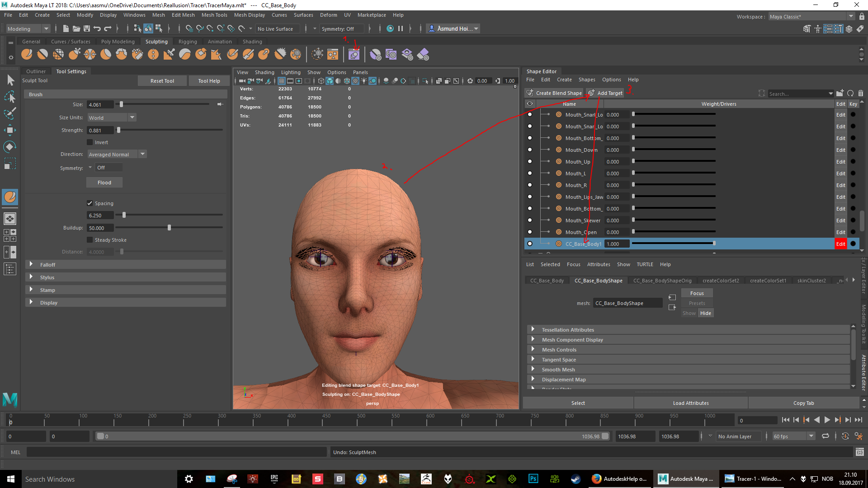Image resolution: width=868 pixels, height=488 pixels.
Task: Select the Grab sculpting tool
Action: (74, 55)
